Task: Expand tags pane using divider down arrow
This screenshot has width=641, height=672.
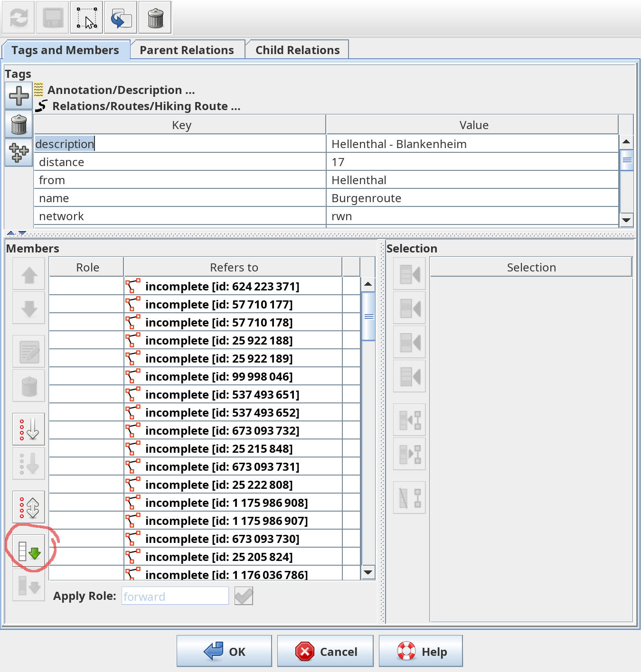Action: (x=22, y=233)
